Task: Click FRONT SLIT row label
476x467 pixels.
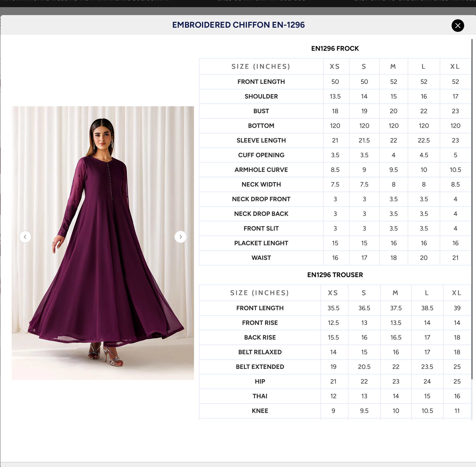Action: click(261, 229)
